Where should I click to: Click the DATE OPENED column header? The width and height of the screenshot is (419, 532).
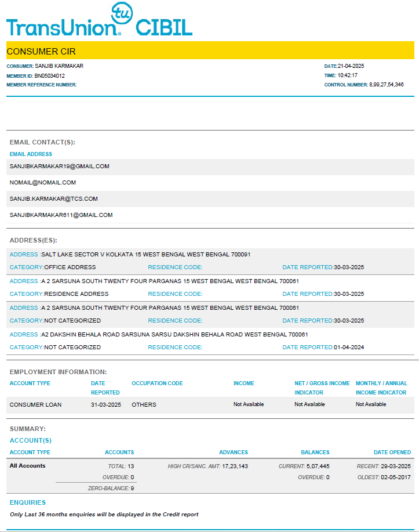coord(392,453)
